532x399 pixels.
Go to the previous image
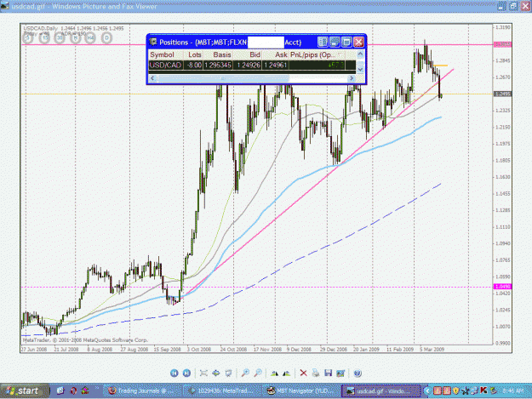click(174, 373)
